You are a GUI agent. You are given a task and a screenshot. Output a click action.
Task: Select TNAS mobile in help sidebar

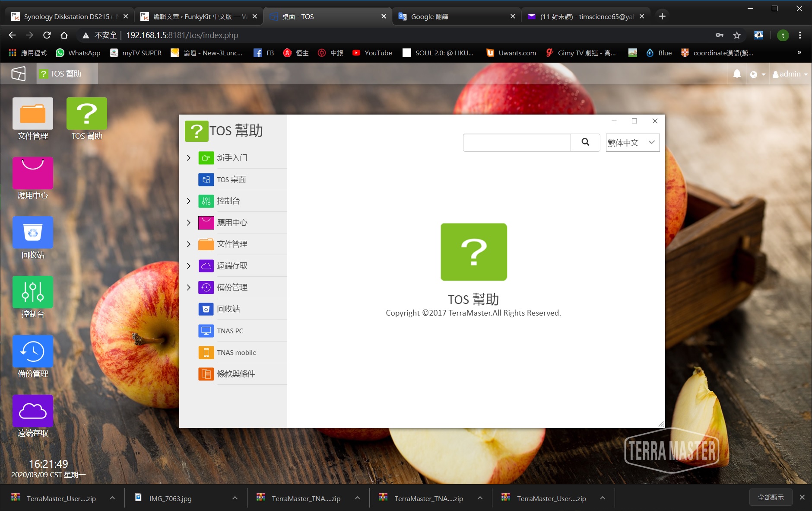click(x=236, y=352)
